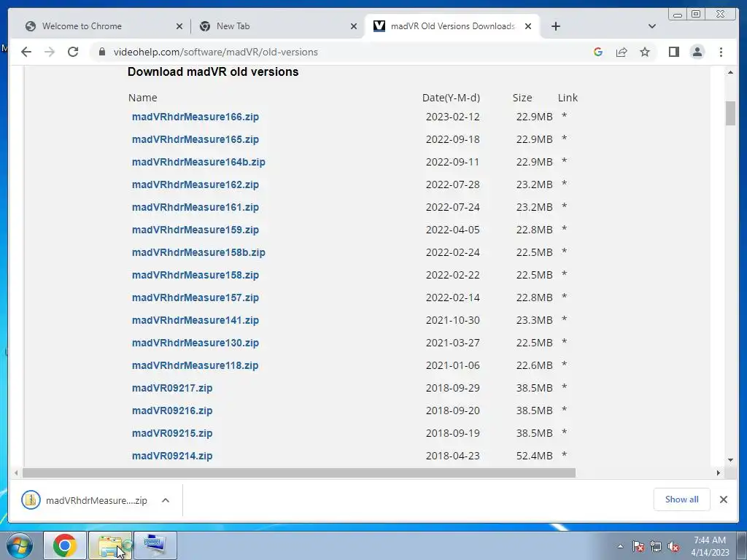This screenshot has width=747, height=560.
Task: Click the vertical scrollbar up arrow
Action: tap(730, 72)
